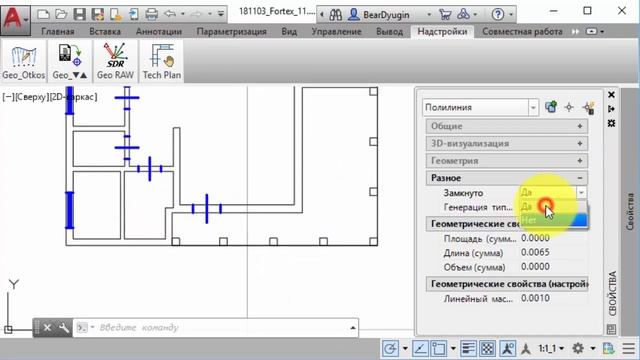This screenshot has height=360, width=640.
Task: Launch the Geo_ import points tool
Action: coord(70,61)
